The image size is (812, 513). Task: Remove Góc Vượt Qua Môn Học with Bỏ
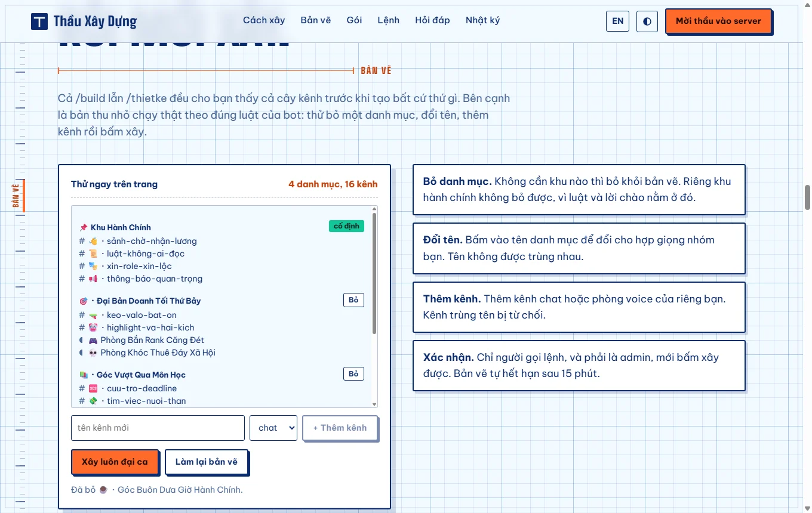(x=353, y=374)
